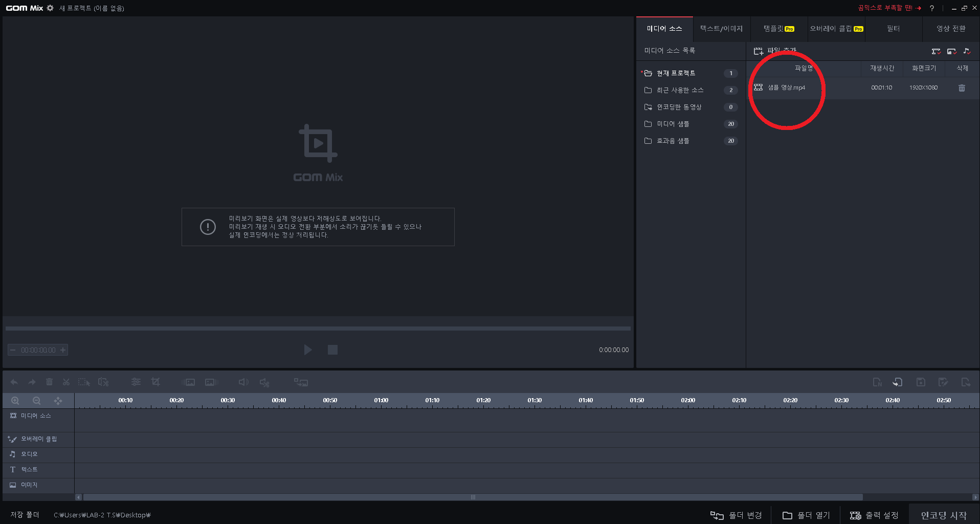Open the 오버레이 클립 Pro tab
The height and width of the screenshot is (524, 980).
836,29
